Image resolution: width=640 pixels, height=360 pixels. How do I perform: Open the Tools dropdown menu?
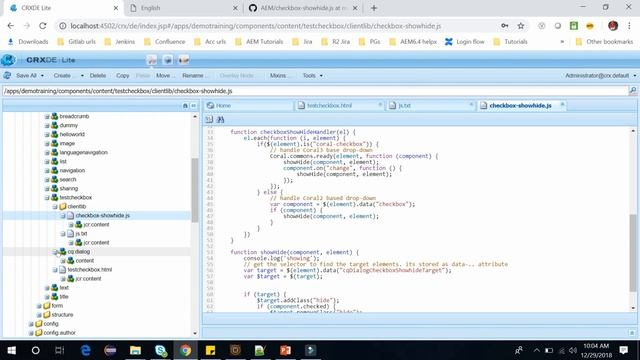pos(313,76)
